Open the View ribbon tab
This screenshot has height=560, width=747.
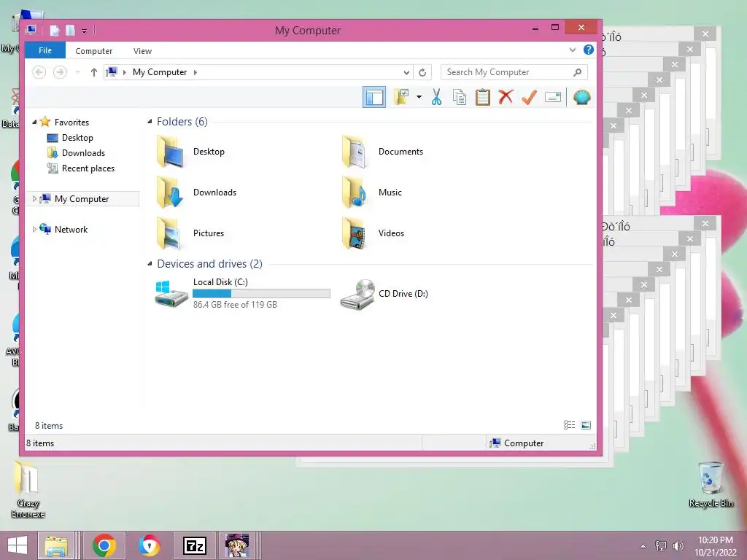142,51
